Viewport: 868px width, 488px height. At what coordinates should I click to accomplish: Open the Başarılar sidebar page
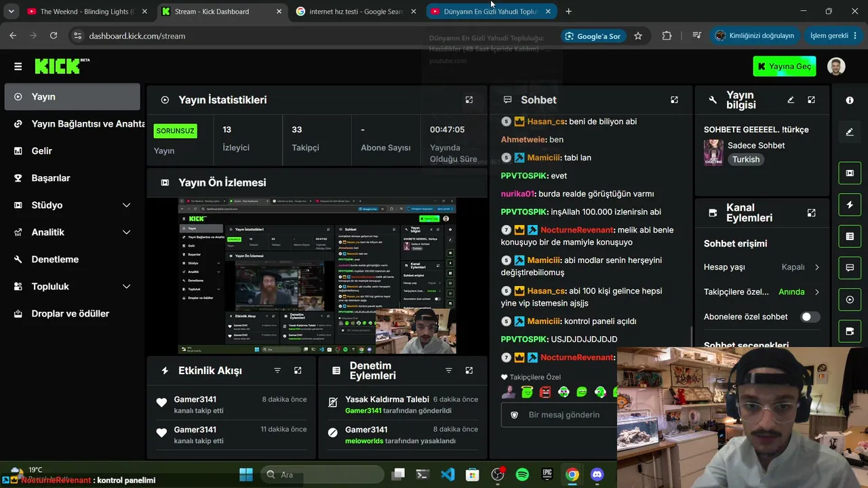[73, 178]
